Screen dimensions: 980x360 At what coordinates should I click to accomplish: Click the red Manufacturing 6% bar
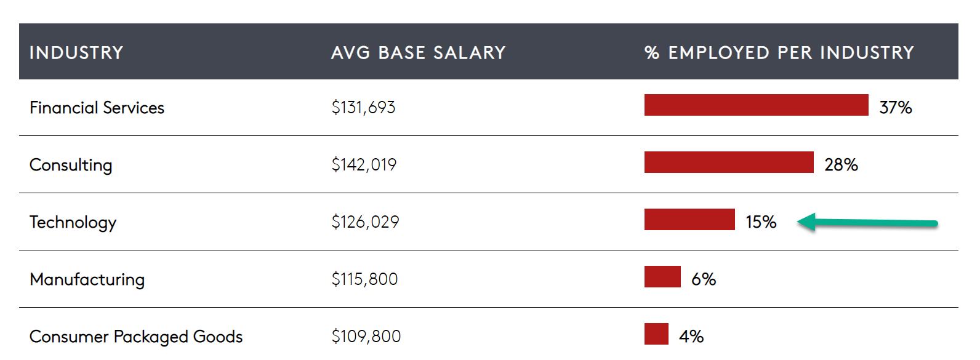click(662, 277)
